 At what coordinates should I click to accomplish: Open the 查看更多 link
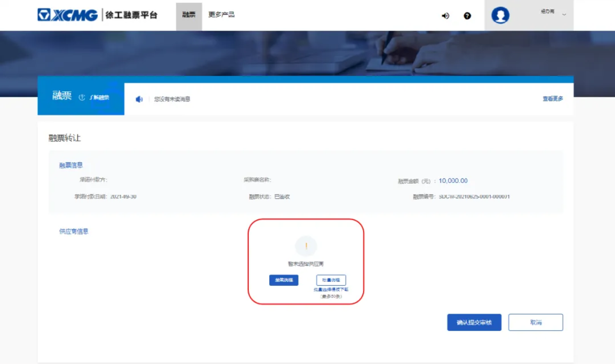pyautogui.click(x=553, y=99)
